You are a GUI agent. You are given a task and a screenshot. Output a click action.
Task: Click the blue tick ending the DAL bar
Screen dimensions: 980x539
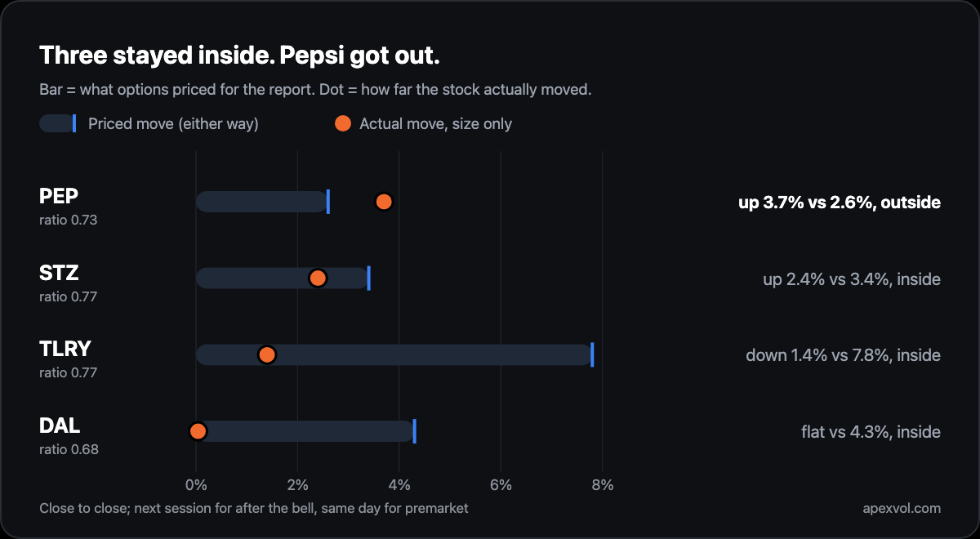pos(415,431)
